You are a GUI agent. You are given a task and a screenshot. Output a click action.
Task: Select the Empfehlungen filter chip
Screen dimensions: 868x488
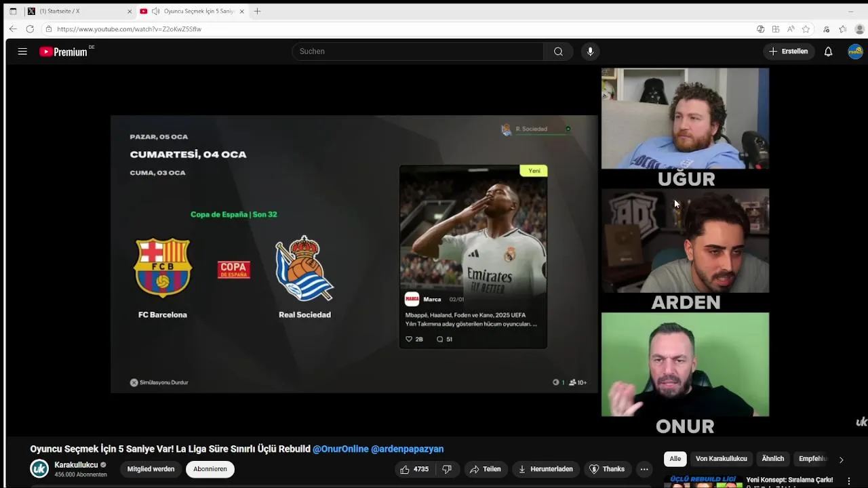[x=812, y=459]
